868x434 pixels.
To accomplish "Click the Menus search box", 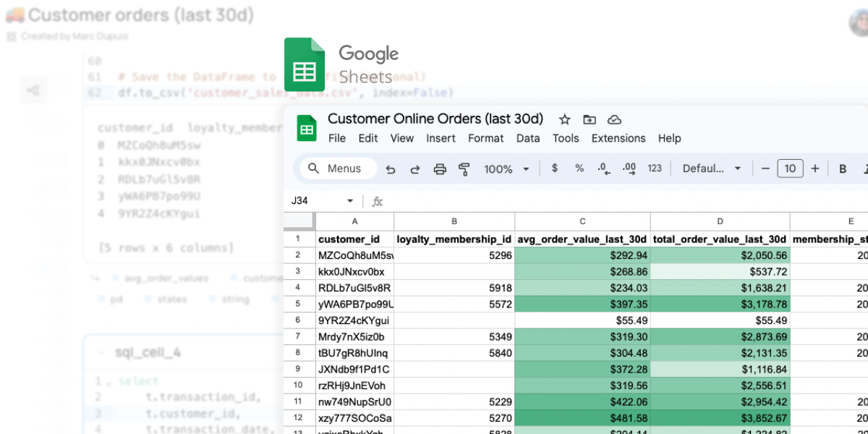I will (x=339, y=169).
